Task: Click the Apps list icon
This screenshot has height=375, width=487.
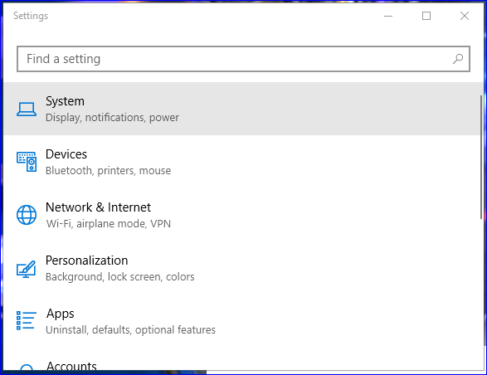Action: pyautogui.click(x=26, y=321)
